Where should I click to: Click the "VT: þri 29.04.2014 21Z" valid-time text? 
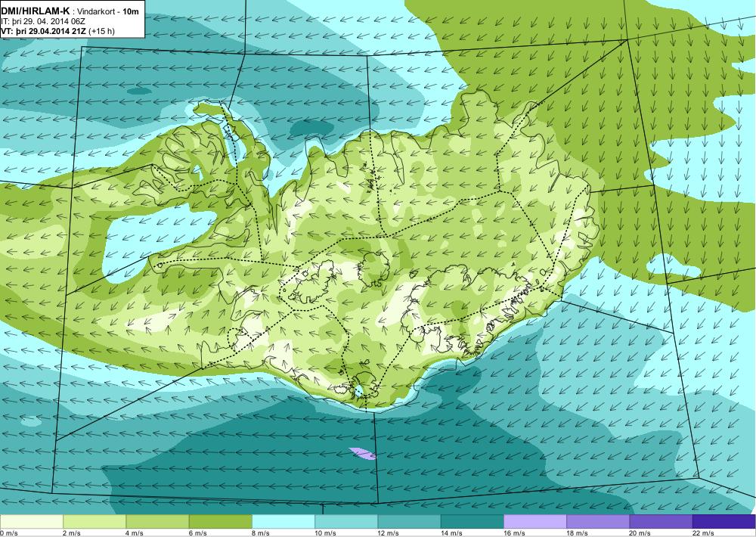click(x=45, y=31)
